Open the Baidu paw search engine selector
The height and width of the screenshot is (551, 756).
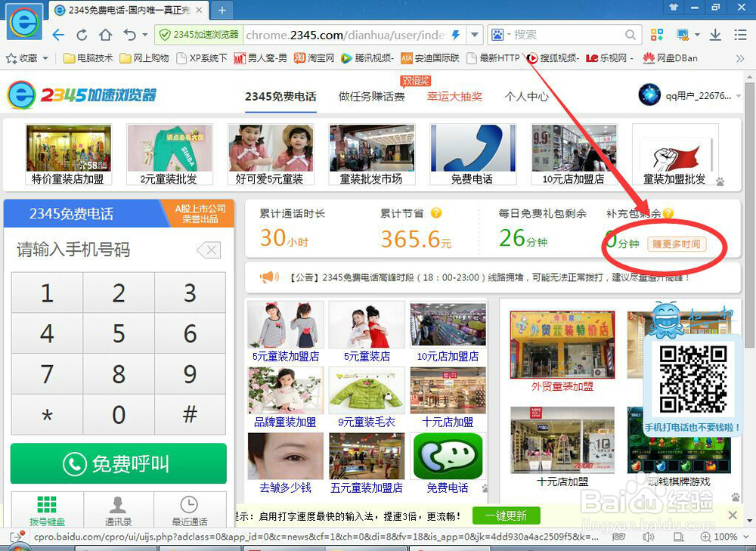(497, 35)
